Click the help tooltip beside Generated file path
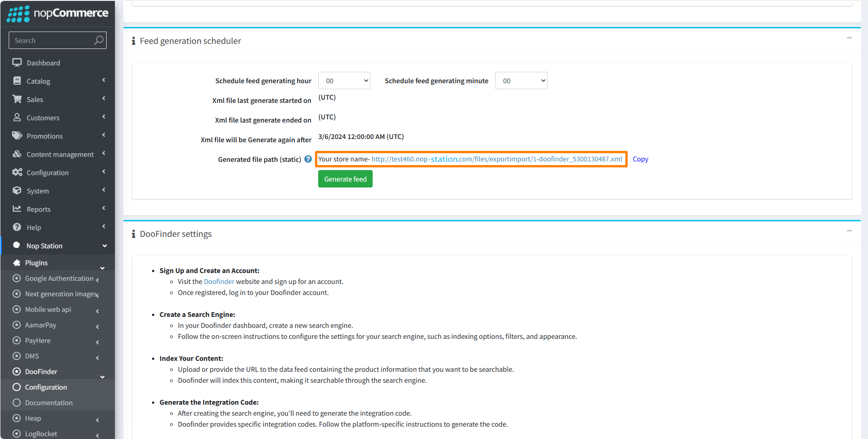The height and width of the screenshot is (439, 868). 308,159
